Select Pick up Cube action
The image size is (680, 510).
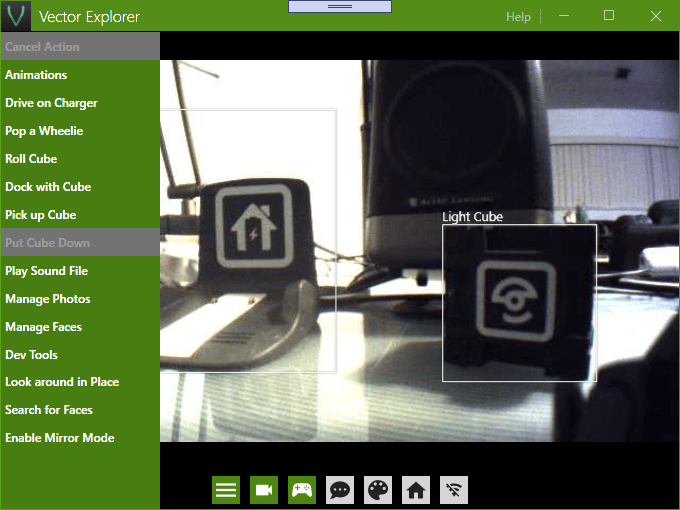(x=80, y=215)
